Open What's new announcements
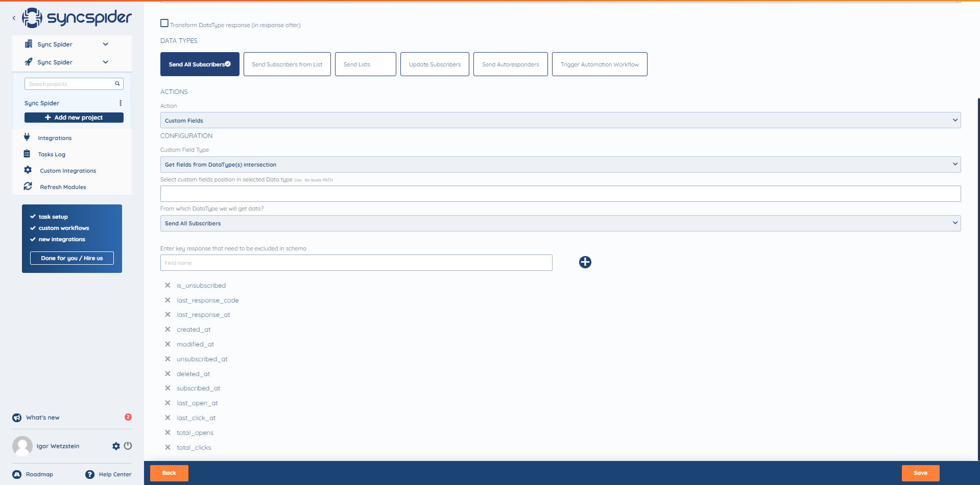Image resolution: width=980 pixels, height=485 pixels. coord(43,418)
